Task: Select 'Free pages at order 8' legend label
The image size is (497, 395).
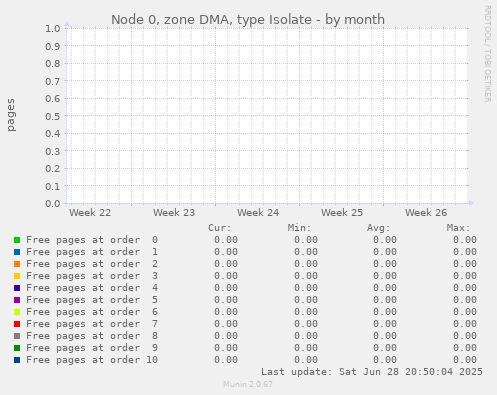Action: pos(92,336)
